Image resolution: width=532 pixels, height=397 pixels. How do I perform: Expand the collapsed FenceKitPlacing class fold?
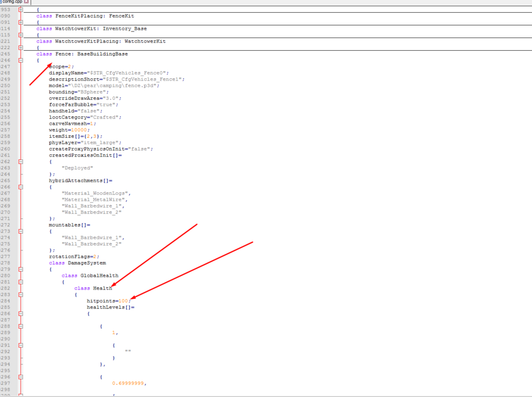(x=21, y=23)
